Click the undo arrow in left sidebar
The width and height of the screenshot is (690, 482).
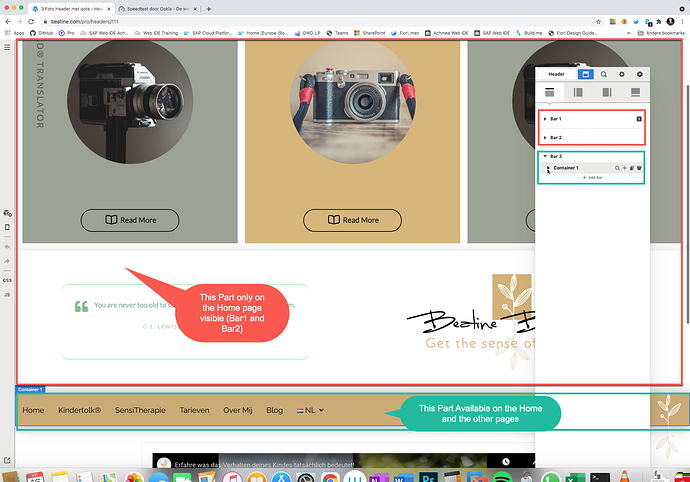pyautogui.click(x=7, y=247)
